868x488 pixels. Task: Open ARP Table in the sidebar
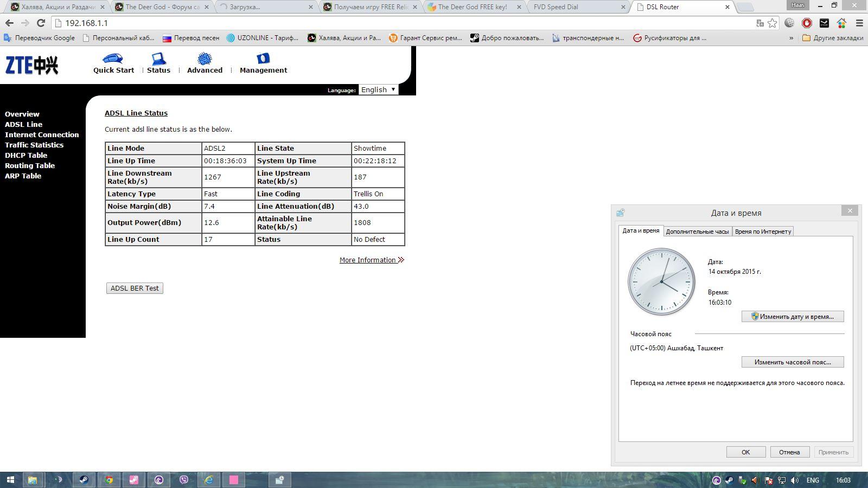[x=23, y=176]
